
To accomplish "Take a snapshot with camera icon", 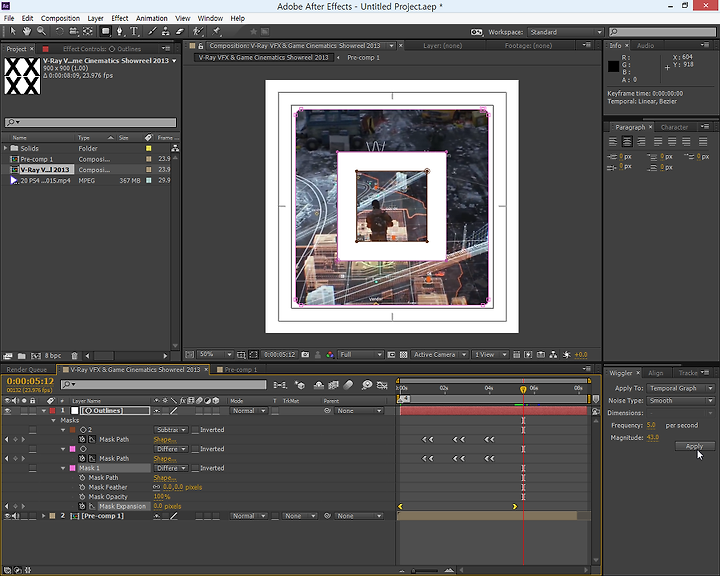I will [x=305, y=355].
